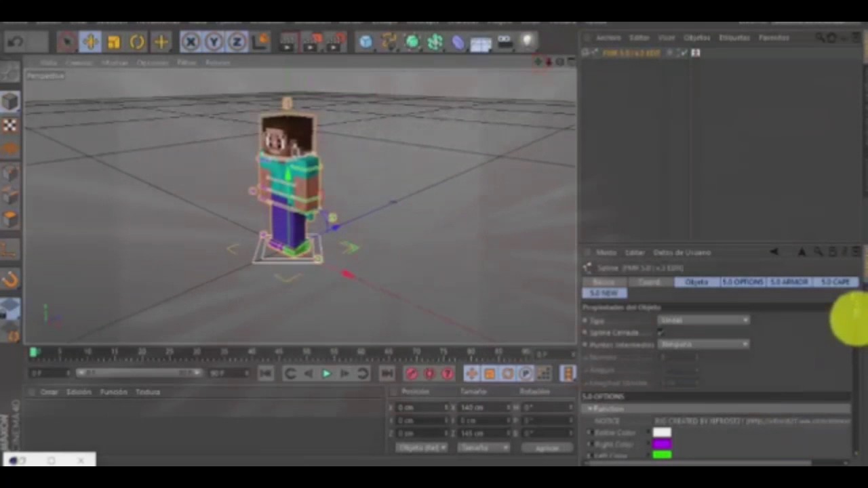Open the Modo menu in Attributes
Viewport: 868px width, 488px height.
coord(606,252)
